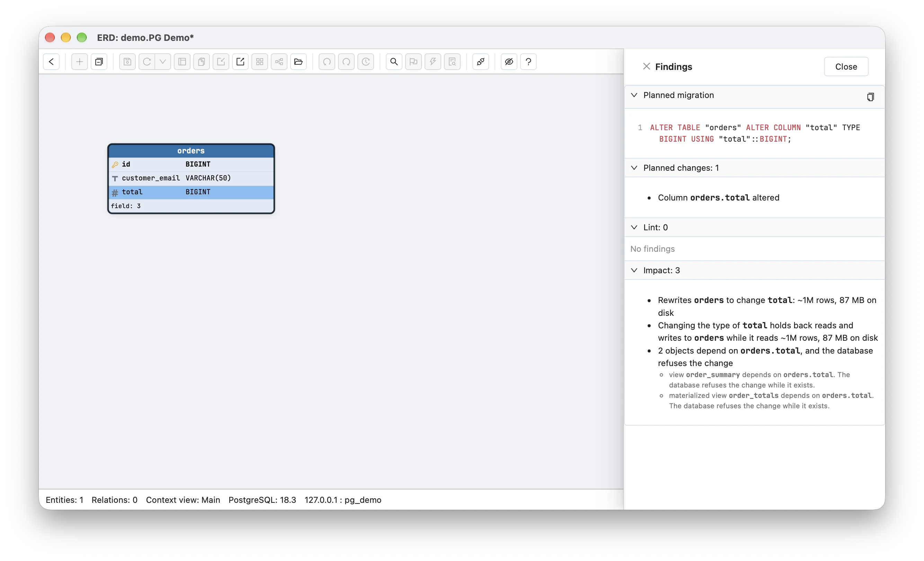Image resolution: width=924 pixels, height=561 pixels.
Task: Click 'PostgreSQL: 18.3' in status bar
Action: click(262, 500)
